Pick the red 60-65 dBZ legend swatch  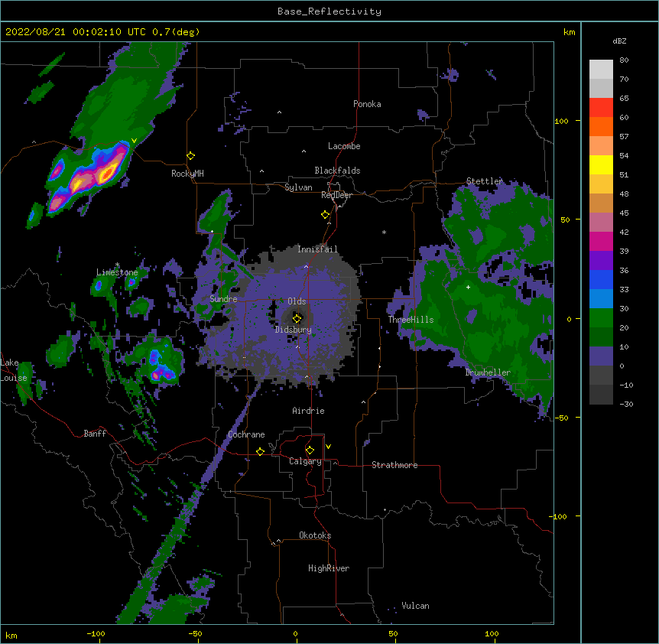(601, 108)
